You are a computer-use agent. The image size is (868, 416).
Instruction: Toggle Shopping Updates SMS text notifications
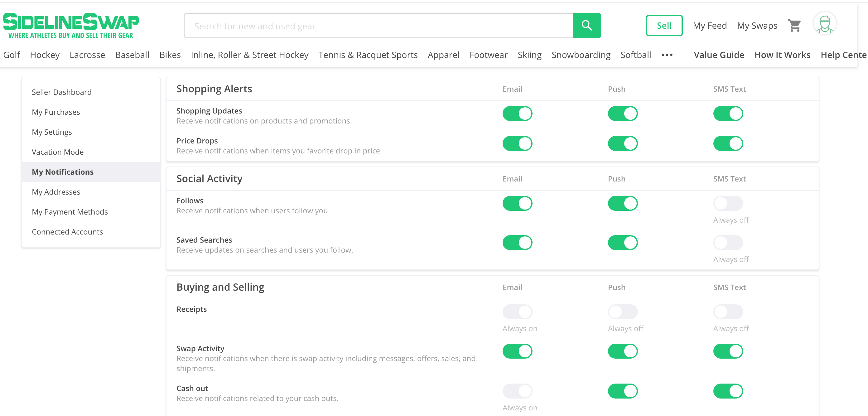[728, 114]
